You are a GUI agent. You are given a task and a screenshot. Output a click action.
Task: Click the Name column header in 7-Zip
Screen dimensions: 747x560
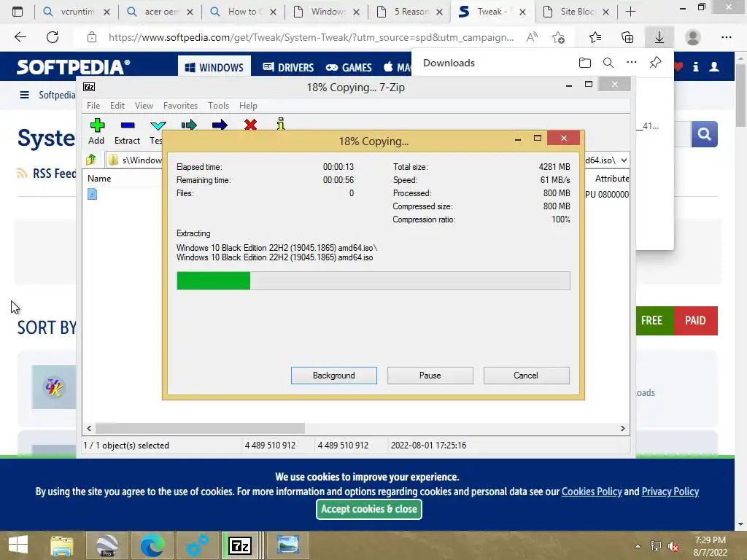coord(99,178)
